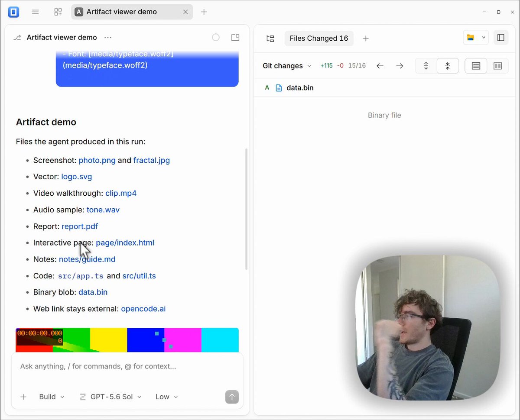
Task: Close the Artifact viewer demo tab
Action: coord(185,12)
